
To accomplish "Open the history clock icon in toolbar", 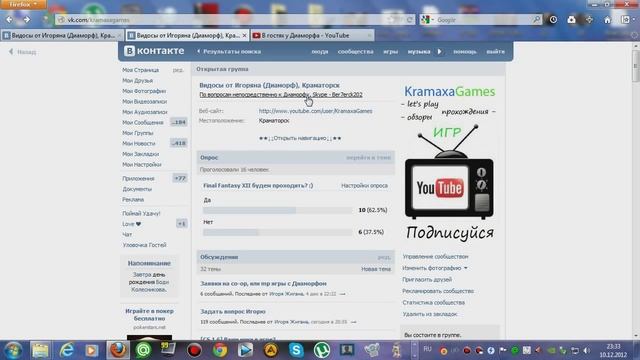I will [553, 20].
